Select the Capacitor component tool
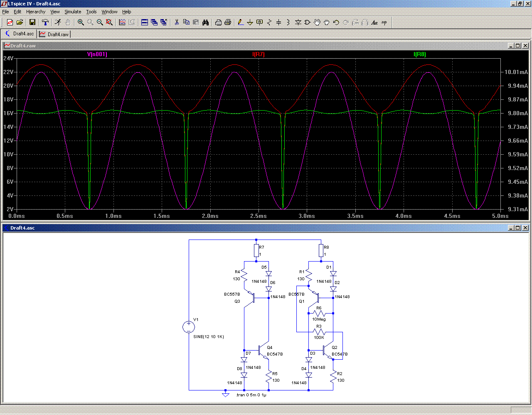Viewport: 532px width, 415px height. click(278, 22)
